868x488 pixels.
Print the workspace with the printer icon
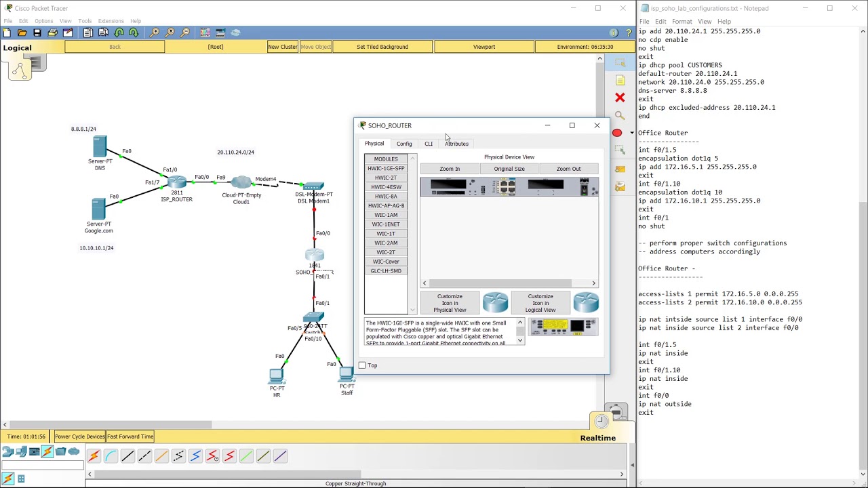(53, 33)
